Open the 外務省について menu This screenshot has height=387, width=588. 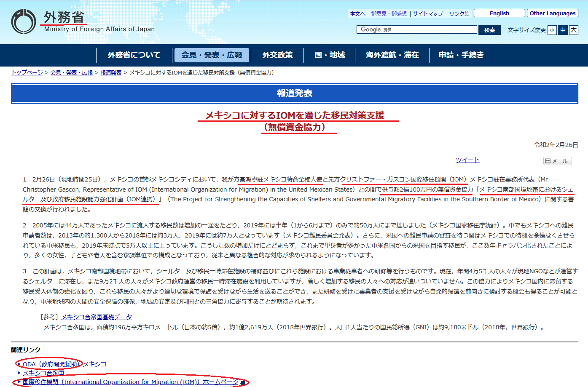(x=134, y=55)
